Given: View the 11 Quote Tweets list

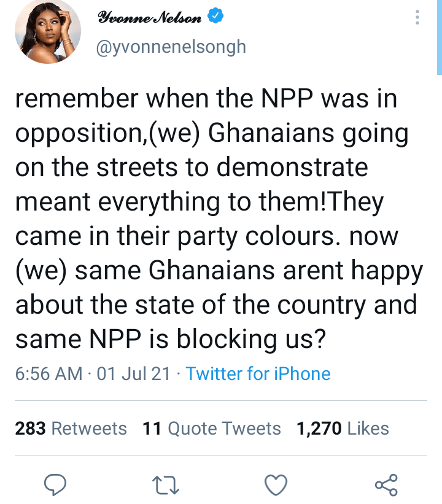Looking at the screenshot, I should tap(212, 428).
